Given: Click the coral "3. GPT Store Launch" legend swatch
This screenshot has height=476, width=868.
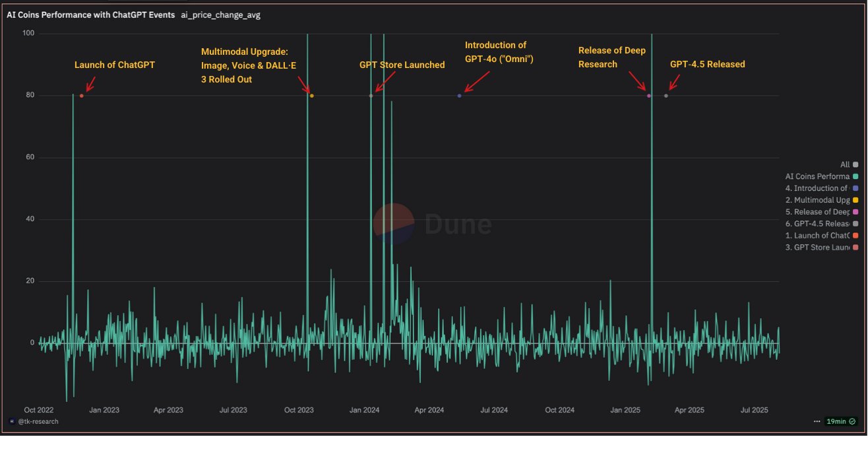Looking at the screenshot, I should 854,247.
